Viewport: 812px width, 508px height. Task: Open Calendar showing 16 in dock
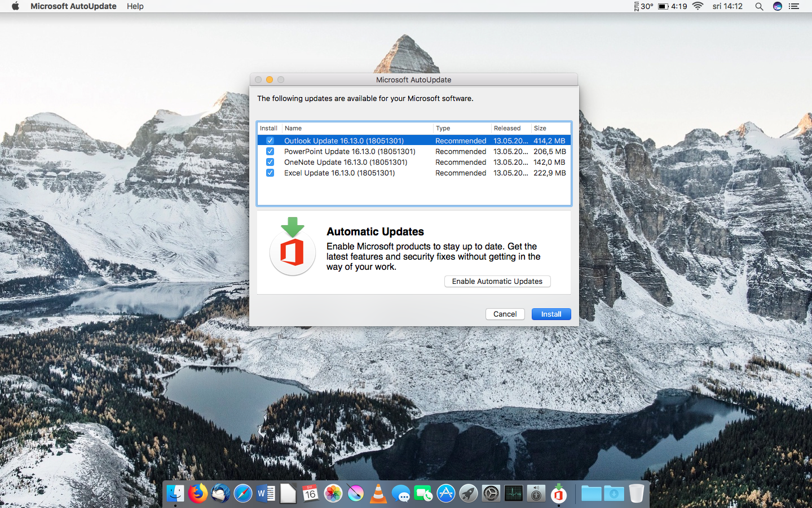[310, 494]
